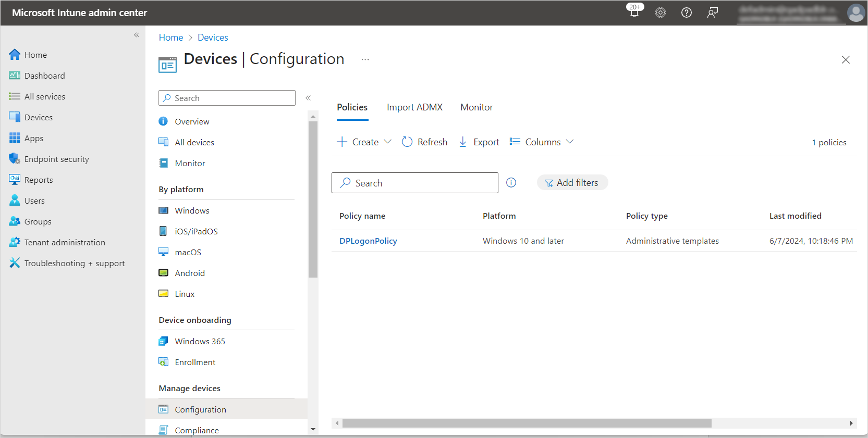Switch to the Monitor tab
This screenshot has width=868, height=438.
[476, 107]
